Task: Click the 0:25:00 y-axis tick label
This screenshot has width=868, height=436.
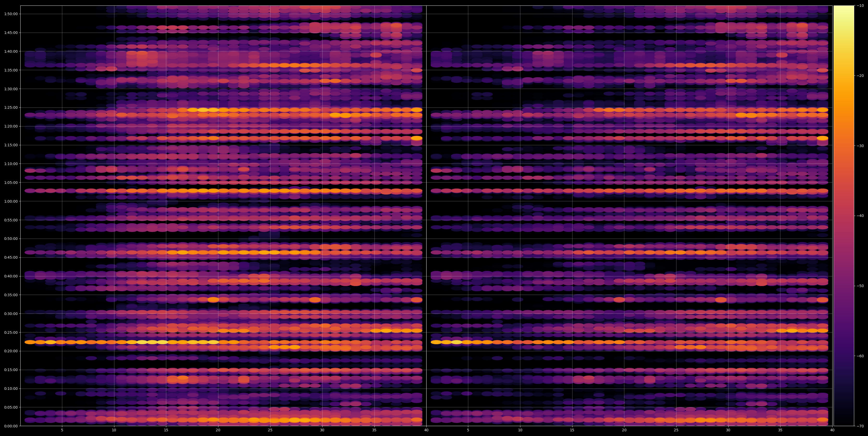Action: (x=11, y=332)
